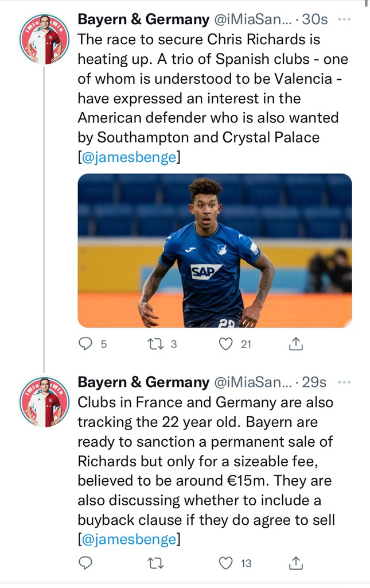Viewport: 370px width, 588px height.
Task: Share the first tweet via share icon
Action: pyautogui.click(x=295, y=344)
